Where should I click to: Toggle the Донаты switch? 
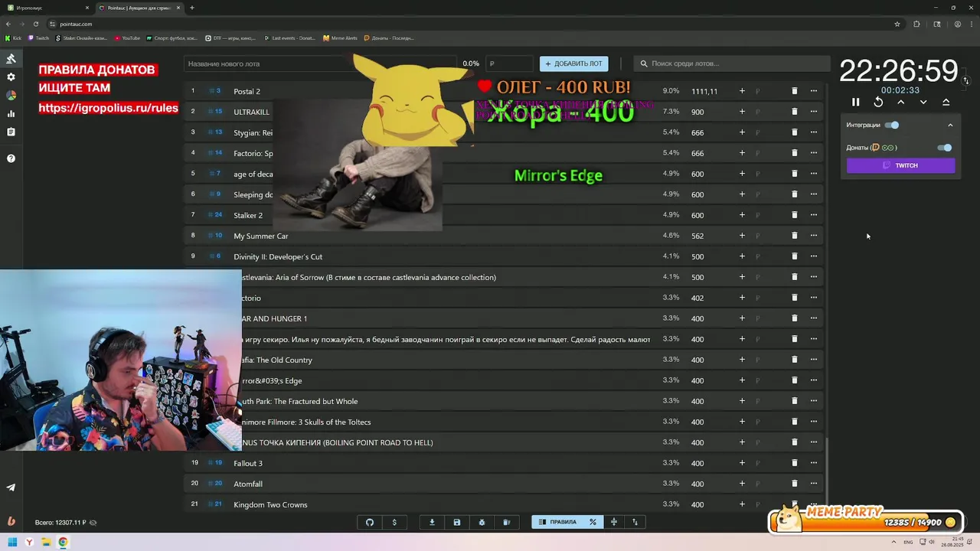click(x=945, y=148)
